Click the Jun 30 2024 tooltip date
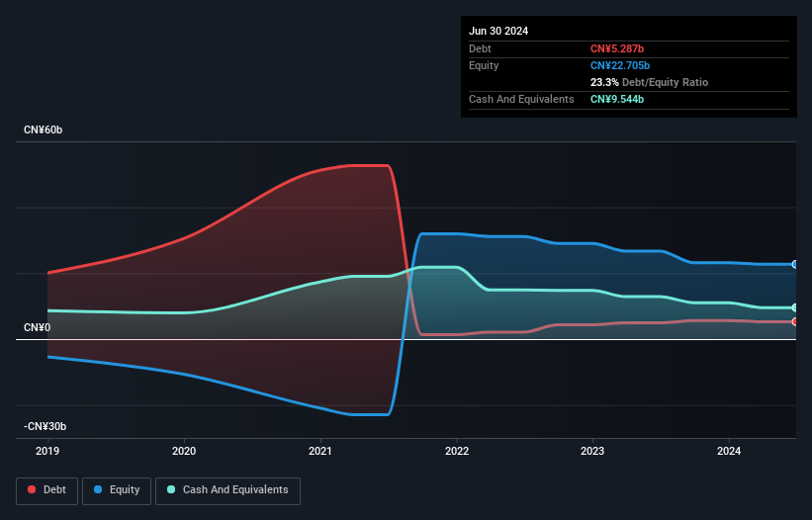 coord(498,31)
